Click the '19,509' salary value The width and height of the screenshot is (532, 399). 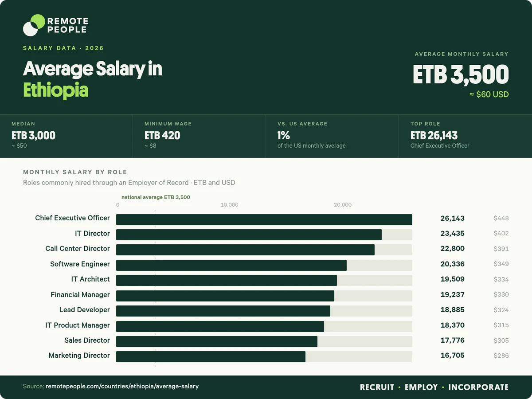point(453,280)
